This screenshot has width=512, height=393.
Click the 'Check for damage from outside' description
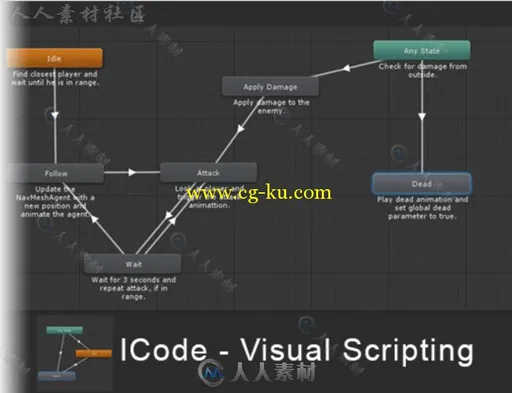(422, 70)
